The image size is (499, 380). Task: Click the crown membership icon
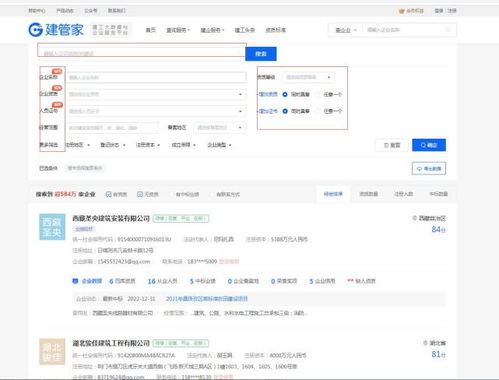[401, 11]
